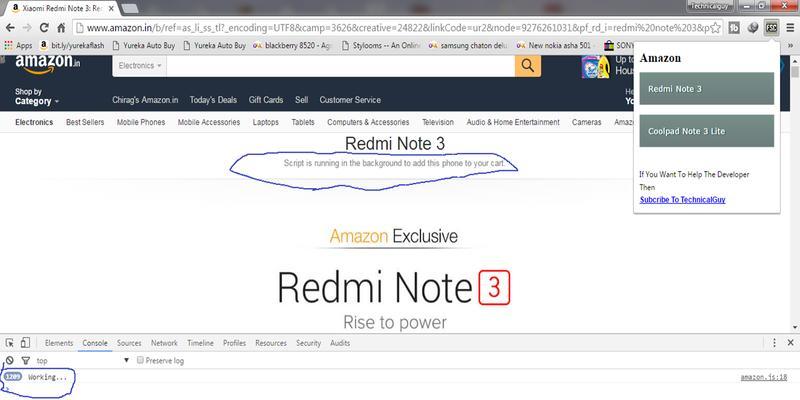Image resolution: width=800 pixels, height=400 pixels.
Task: Open the Sell link
Action: (302, 99)
